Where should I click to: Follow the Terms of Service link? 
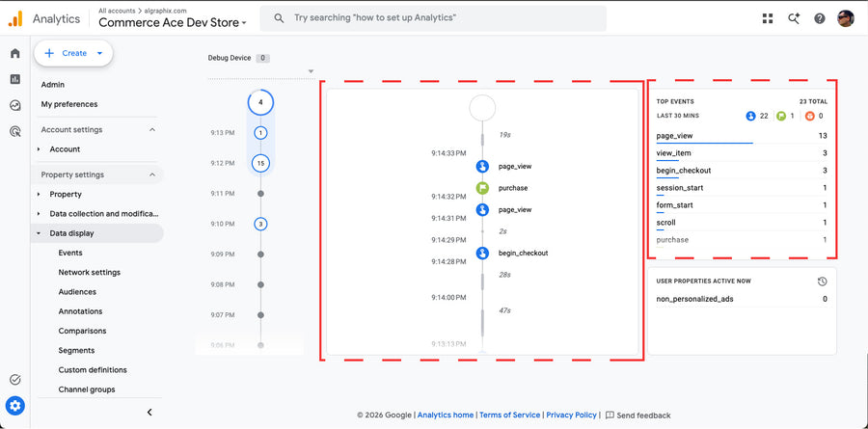(x=510, y=416)
